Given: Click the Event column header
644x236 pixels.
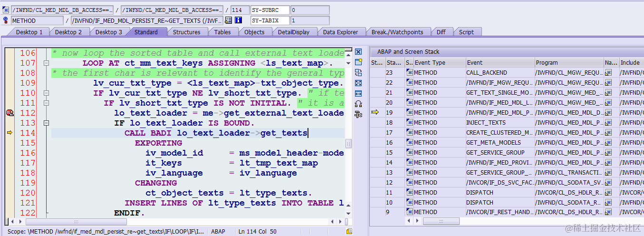Looking at the screenshot, I should click(x=500, y=62).
